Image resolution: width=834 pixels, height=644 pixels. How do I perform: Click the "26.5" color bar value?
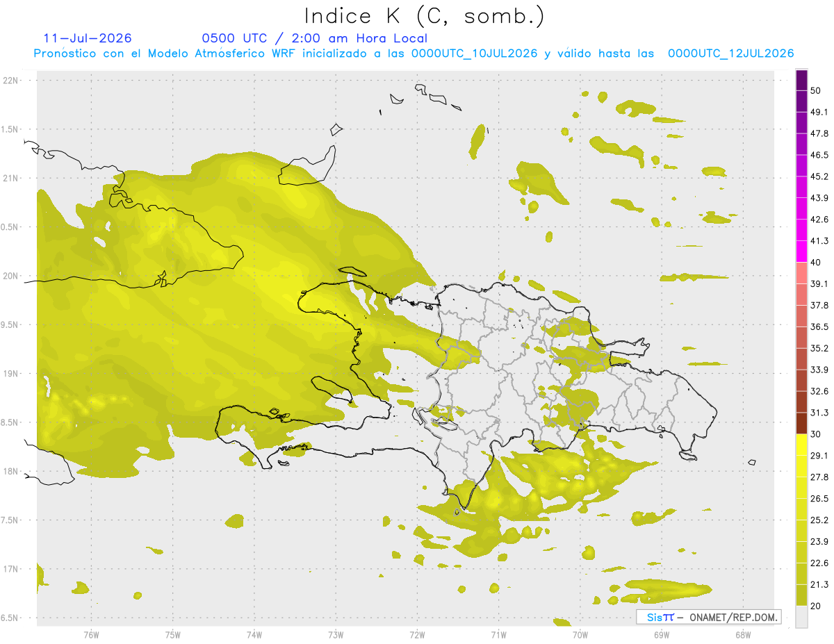pos(819,499)
